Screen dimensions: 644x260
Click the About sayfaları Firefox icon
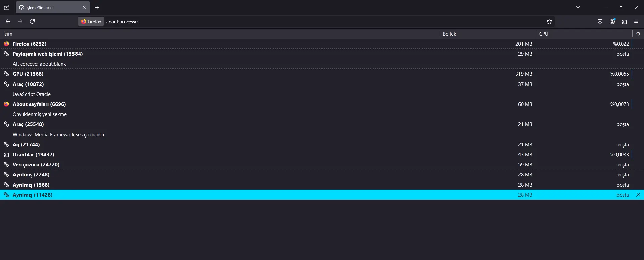tap(6, 104)
